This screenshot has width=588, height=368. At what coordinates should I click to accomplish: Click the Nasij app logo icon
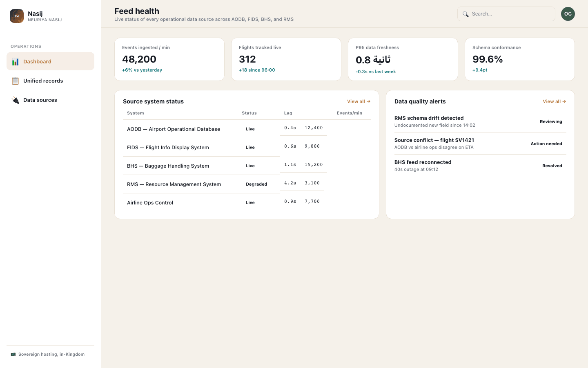pyautogui.click(x=17, y=16)
